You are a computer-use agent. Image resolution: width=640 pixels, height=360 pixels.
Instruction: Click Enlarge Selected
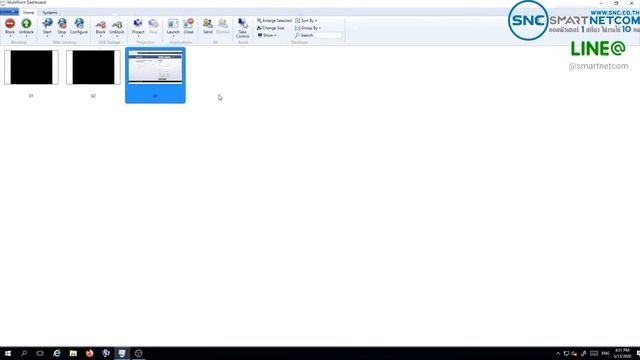[x=274, y=20]
